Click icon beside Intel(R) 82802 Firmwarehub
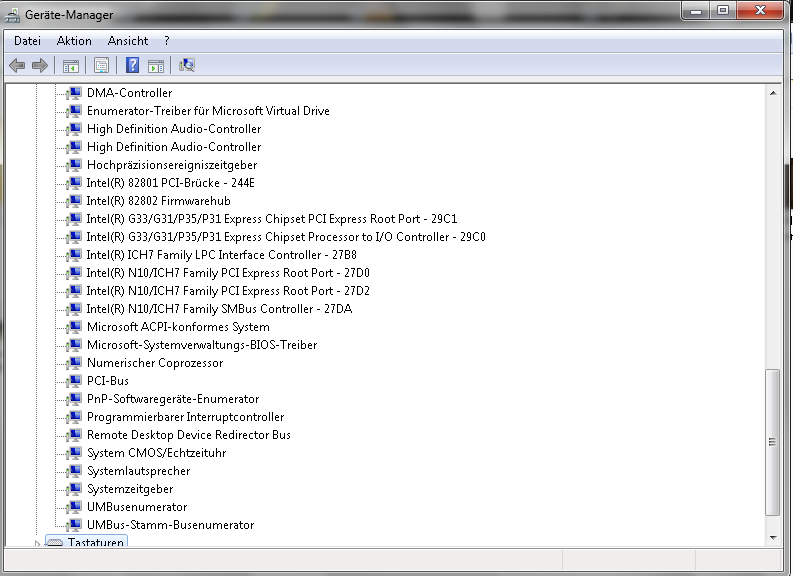 coord(74,201)
